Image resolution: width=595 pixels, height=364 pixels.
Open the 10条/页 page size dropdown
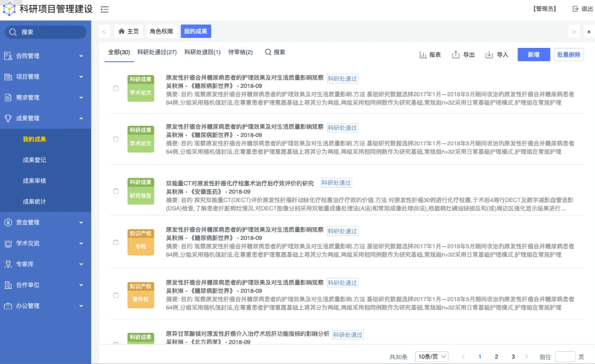[431, 356]
